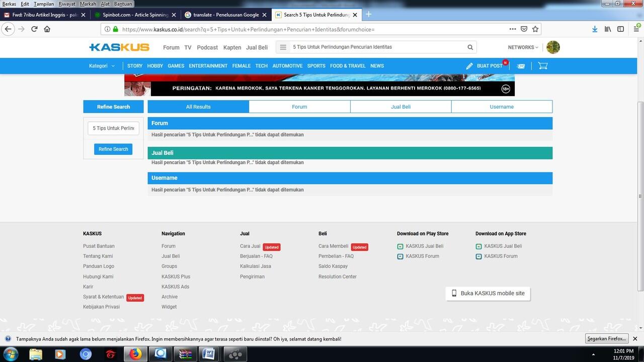
Task: Open Cara Jual footer link
Action: tap(250, 246)
